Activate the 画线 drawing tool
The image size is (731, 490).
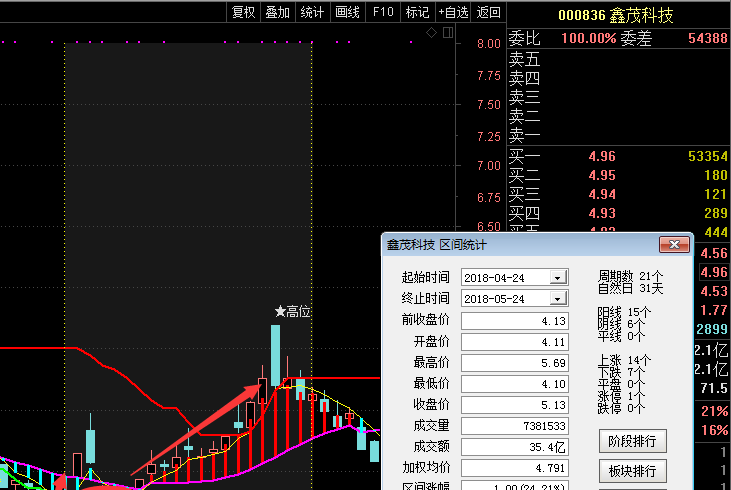click(x=347, y=12)
